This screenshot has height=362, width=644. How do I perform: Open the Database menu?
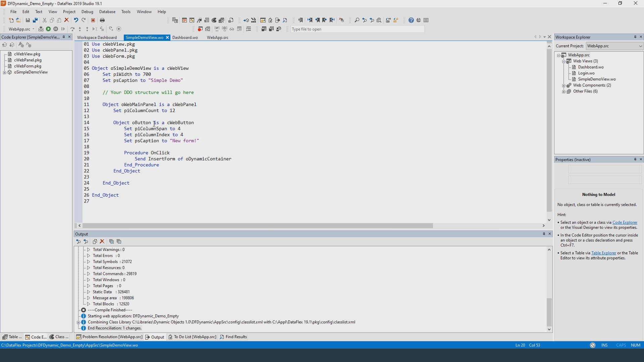[x=107, y=12]
